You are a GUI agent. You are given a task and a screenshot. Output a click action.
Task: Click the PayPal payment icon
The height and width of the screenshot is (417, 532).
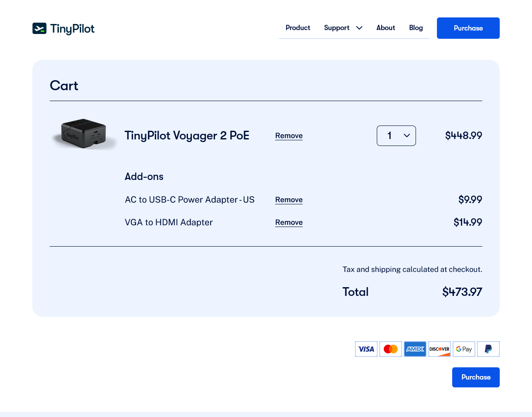(x=488, y=349)
